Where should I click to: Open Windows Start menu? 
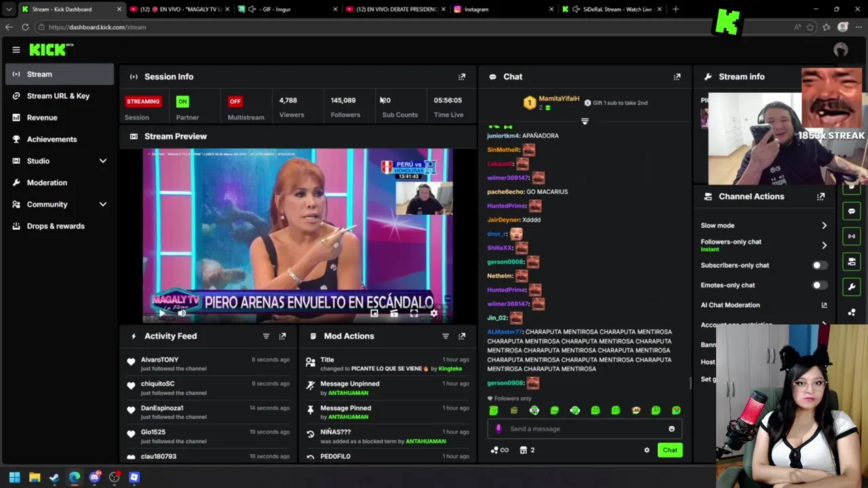[14, 477]
